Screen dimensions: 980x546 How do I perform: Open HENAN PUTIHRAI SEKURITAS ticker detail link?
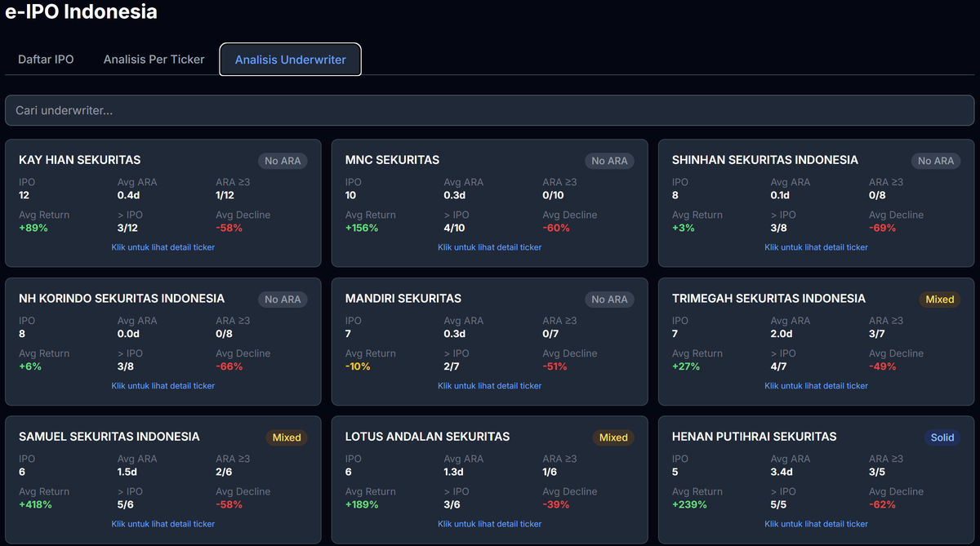click(x=817, y=524)
